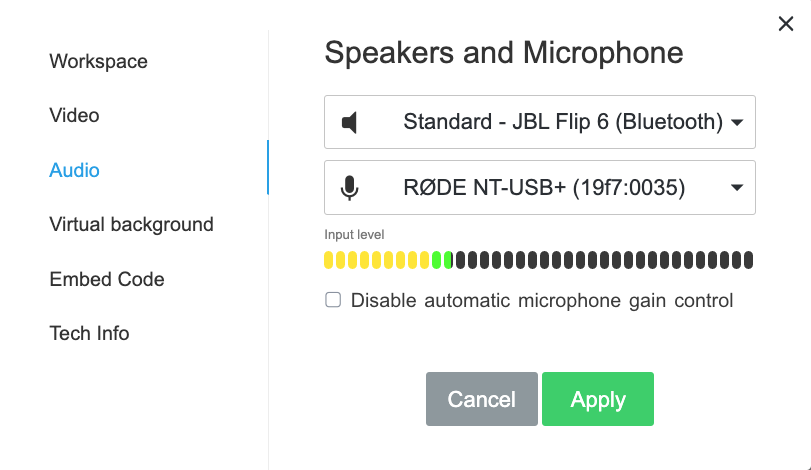811x470 pixels.
Task: Click the Speakers and Microphone heading
Action: (x=504, y=53)
